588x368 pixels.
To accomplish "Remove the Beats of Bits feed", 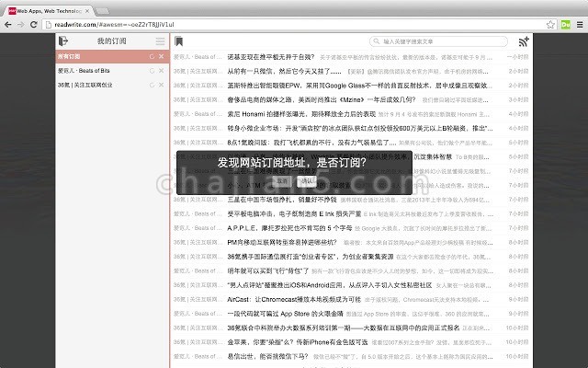I will [162, 71].
